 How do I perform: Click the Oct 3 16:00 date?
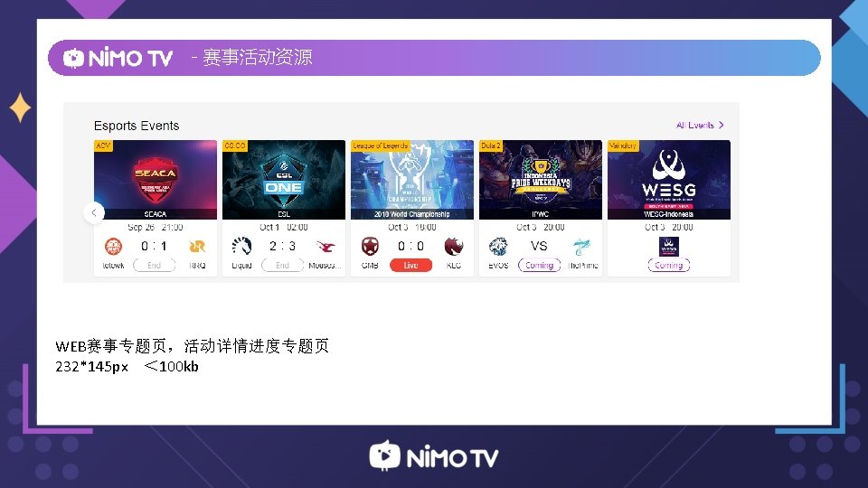pos(412,228)
